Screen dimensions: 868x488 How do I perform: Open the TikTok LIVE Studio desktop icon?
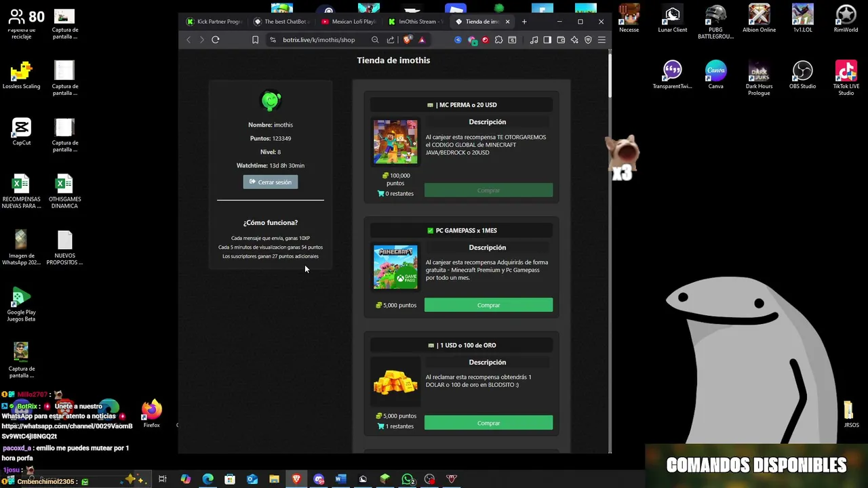[846, 78]
